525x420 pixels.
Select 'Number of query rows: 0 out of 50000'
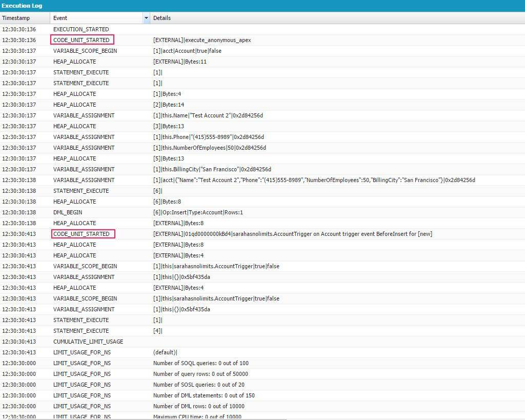pyautogui.click(x=200, y=374)
